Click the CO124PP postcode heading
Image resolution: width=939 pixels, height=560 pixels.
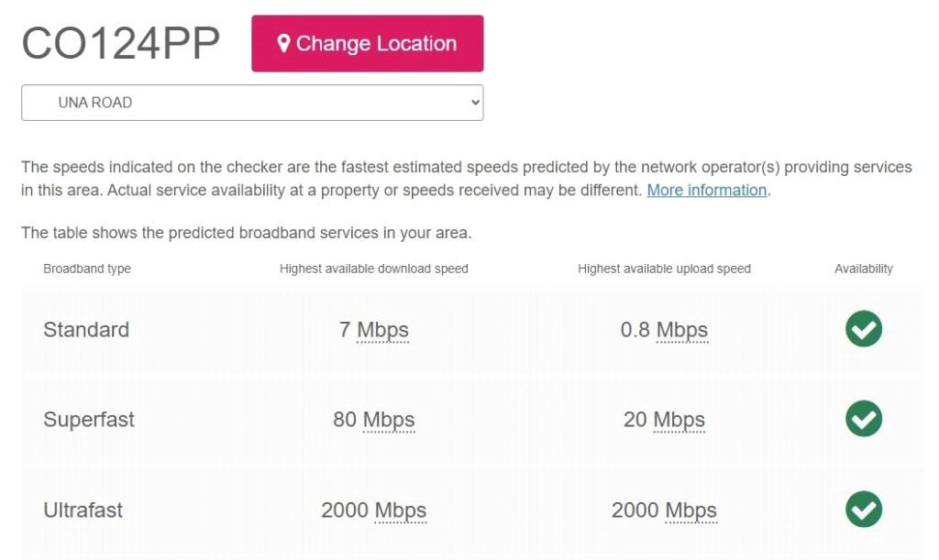click(121, 40)
